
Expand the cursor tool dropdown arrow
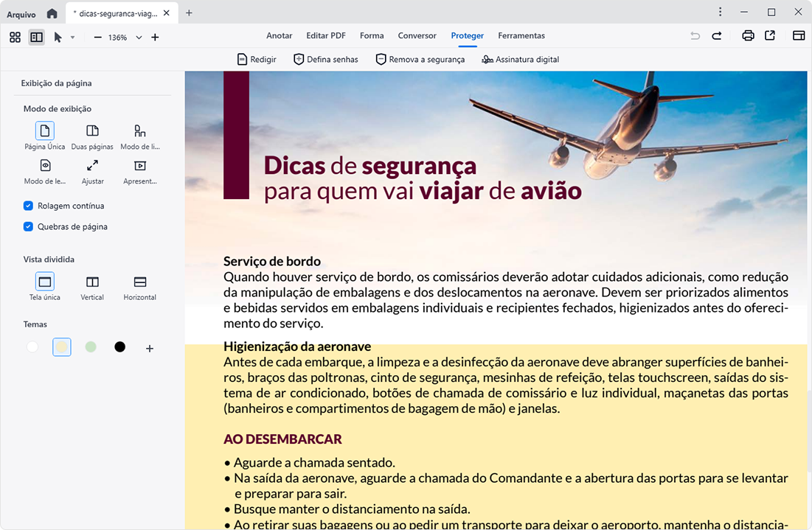pos(72,38)
